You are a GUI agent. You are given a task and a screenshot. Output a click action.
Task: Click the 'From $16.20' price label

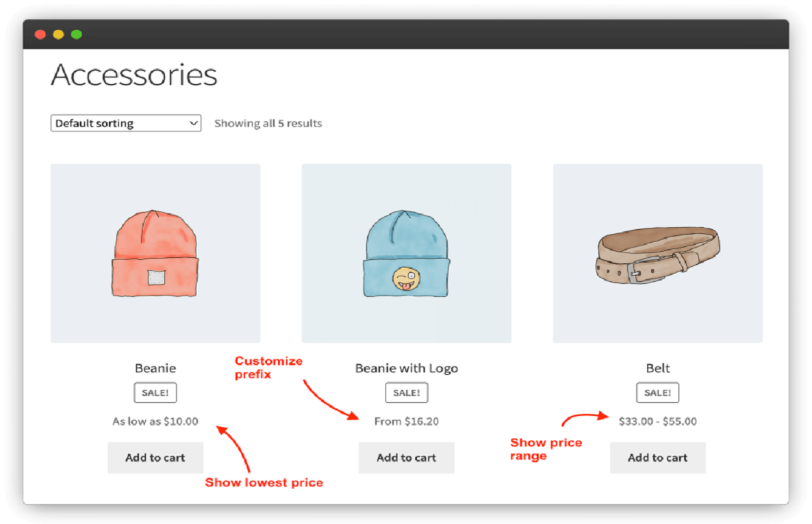406,421
